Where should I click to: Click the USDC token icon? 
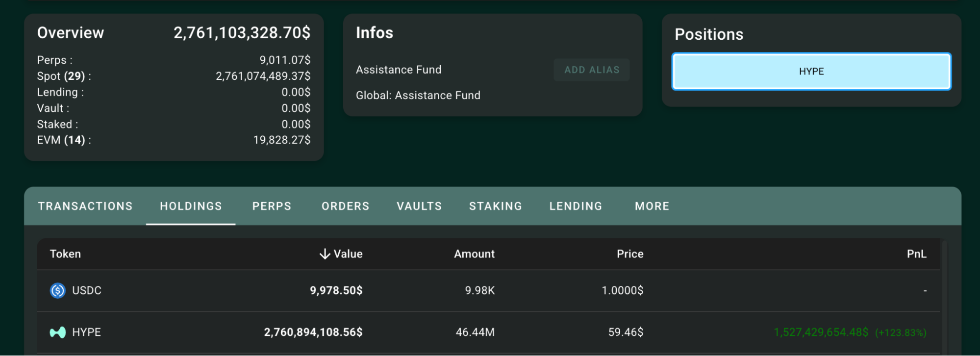click(58, 291)
